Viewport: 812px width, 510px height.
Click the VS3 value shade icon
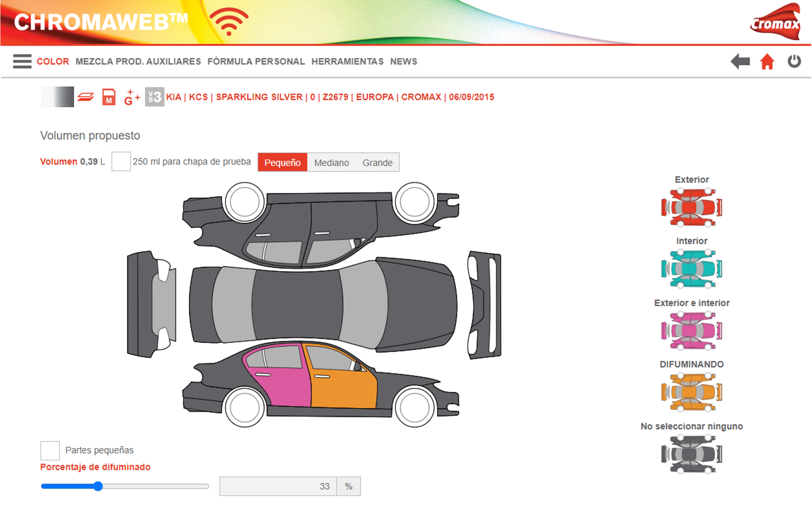(155, 97)
